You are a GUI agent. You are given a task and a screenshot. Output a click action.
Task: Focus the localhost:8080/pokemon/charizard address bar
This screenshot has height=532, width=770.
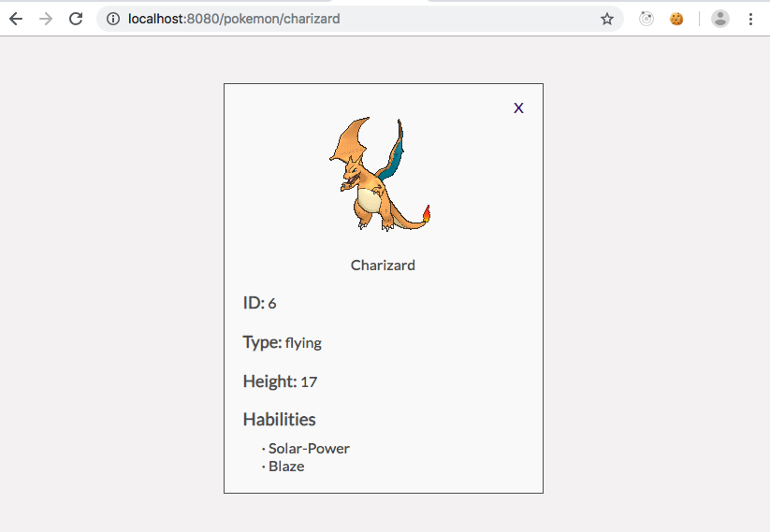coord(360,19)
